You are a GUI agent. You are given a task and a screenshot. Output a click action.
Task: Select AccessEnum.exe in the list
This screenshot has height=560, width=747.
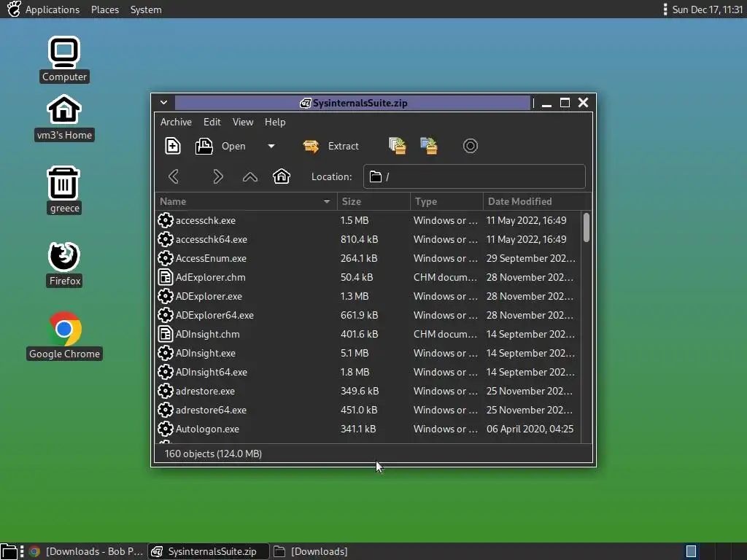(x=368, y=259)
